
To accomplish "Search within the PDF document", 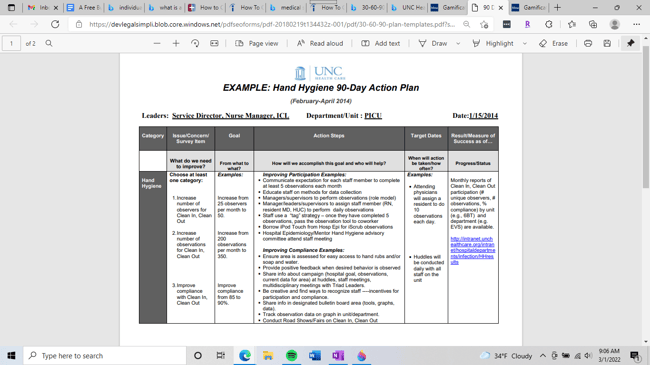I will click(x=49, y=43).
